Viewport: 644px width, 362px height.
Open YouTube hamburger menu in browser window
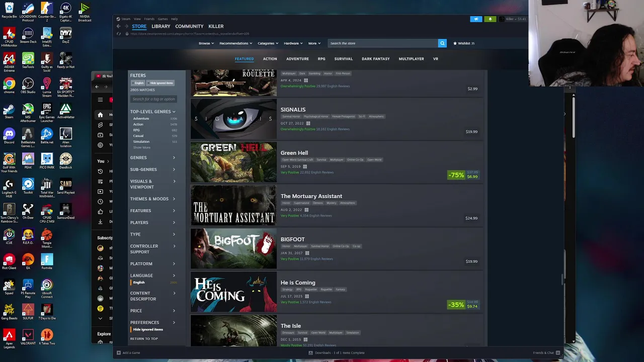click(x=100, y=100)
